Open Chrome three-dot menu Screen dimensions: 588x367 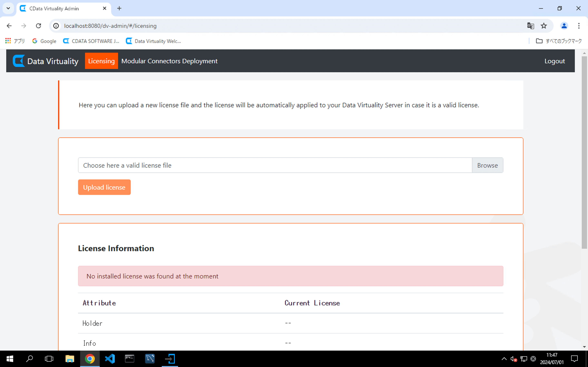[579, 26]
